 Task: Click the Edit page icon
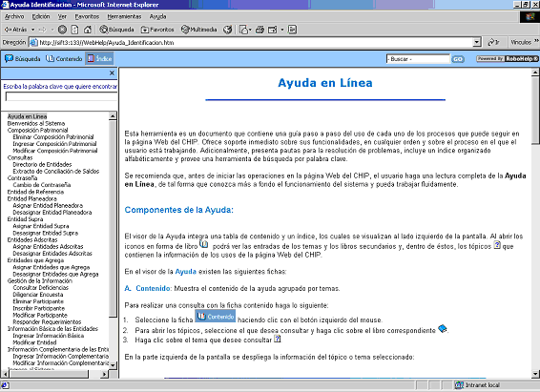click(273, 30)
